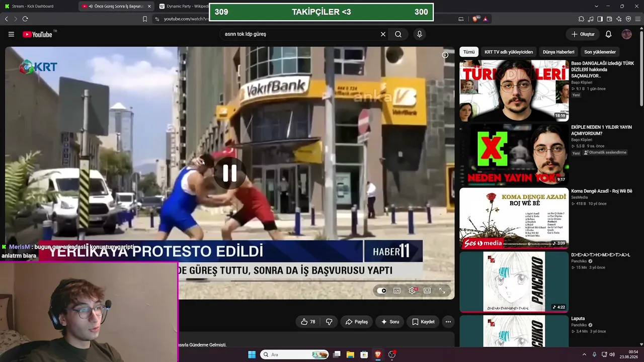Open the NEDEN YAYIN YOK video thumbnail
Image resolution: width=644 pixels, height=362 pixels.
(x=514, y=155)
